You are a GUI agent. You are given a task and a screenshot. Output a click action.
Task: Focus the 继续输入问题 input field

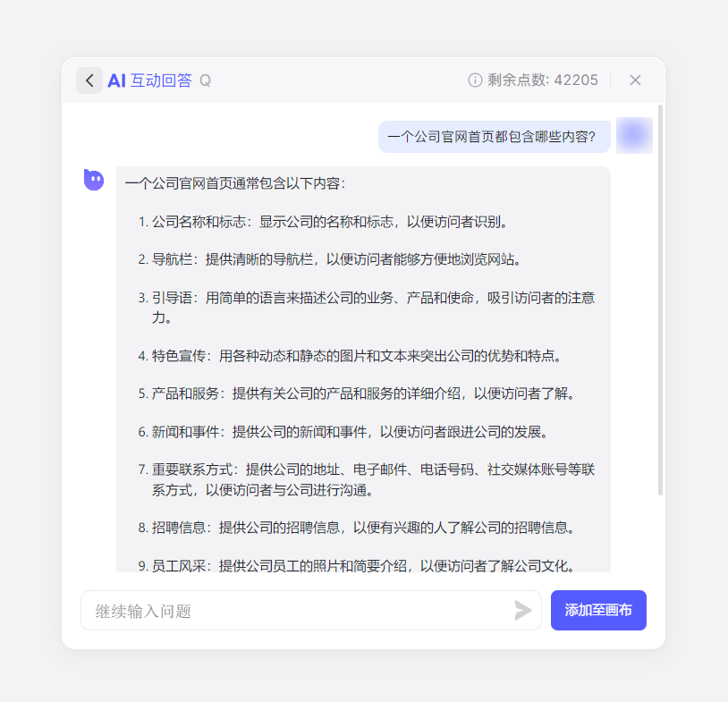coord(300,611)
